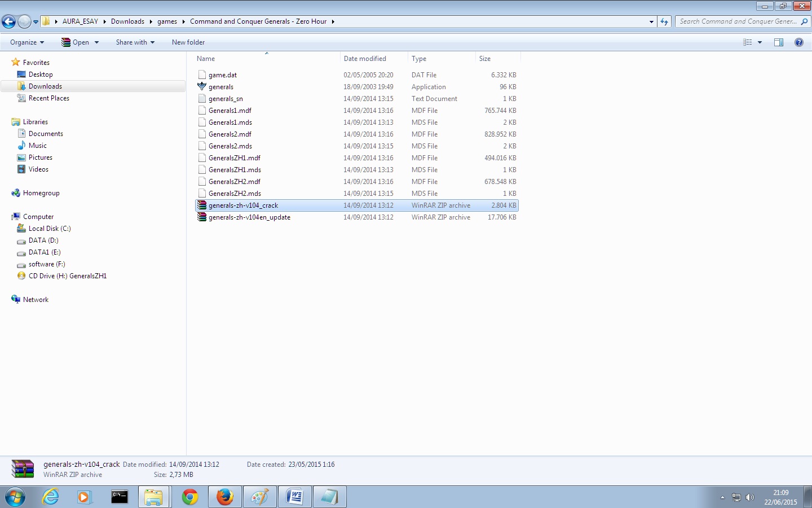Click the New folder button
812x508 pixels.
tap(188, 42)
